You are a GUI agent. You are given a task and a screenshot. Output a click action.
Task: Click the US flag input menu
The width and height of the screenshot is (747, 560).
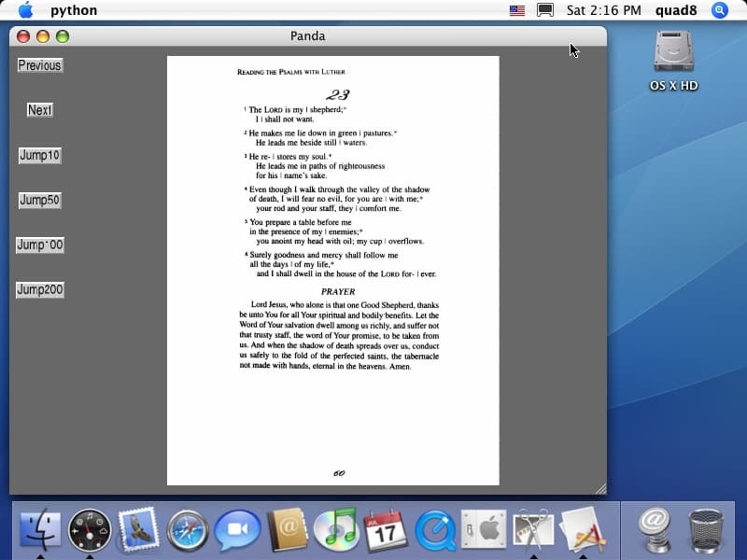[517, 10]
